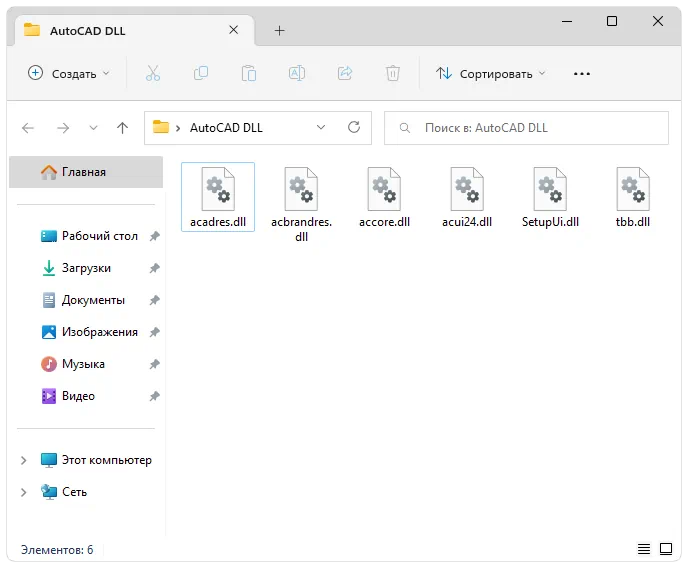Image resolution: width=687 pixels, height=567 pixels.
Task: Unpin Видео with its pin icon
Action: tap(154, 396)
